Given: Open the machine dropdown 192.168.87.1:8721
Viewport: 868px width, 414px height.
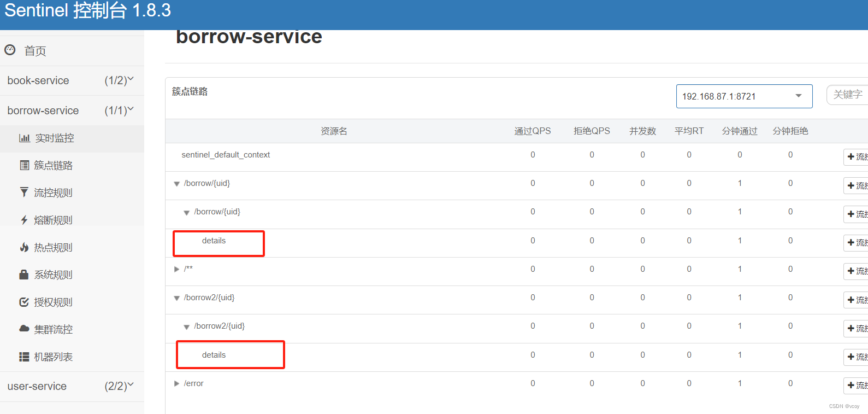Looking at the screenshot, I should point(744,96).
